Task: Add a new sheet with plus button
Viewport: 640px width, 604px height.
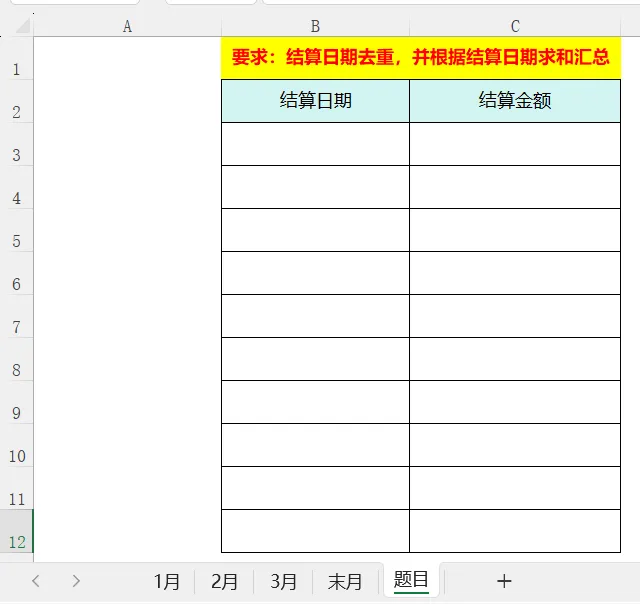Action: [504, 581]
